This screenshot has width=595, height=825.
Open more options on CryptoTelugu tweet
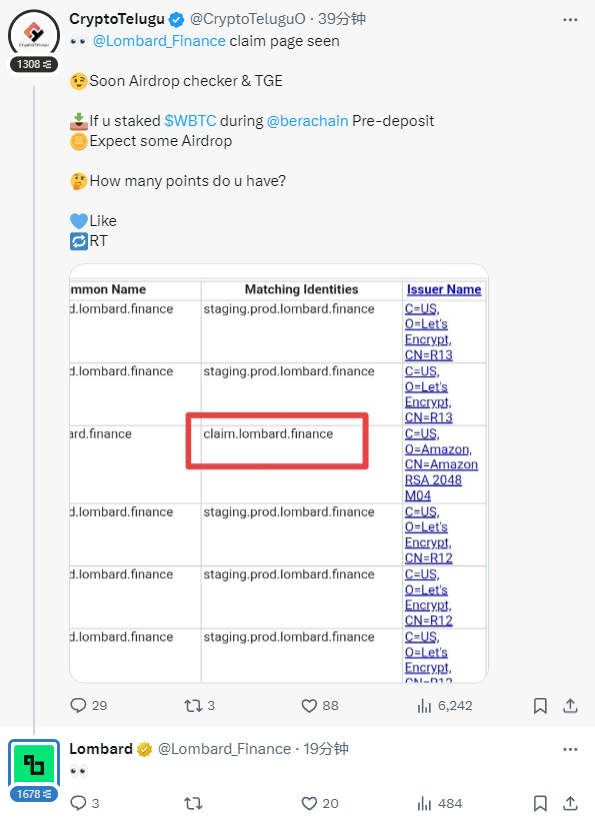tap(570, 19)
